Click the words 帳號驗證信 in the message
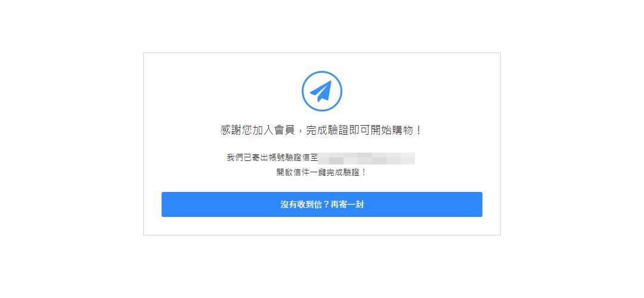644x298 pixels. pos(289,157)
